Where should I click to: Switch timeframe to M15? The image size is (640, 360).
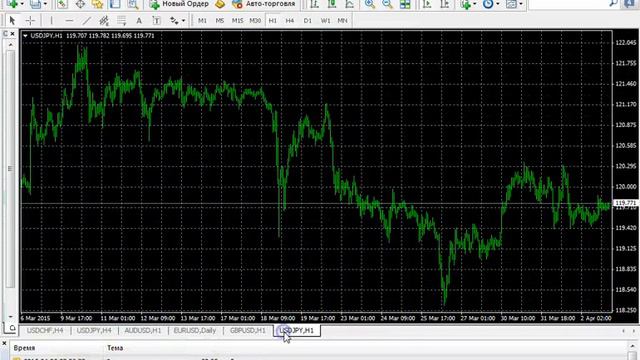237,20
